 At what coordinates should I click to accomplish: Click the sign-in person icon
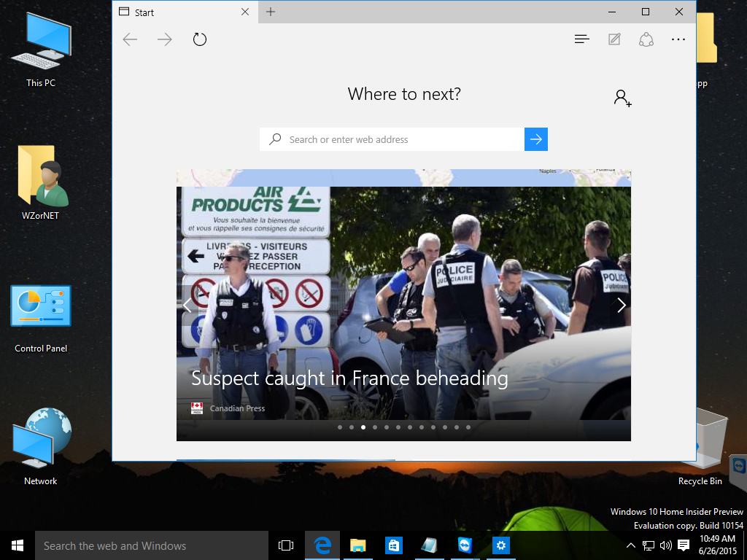pyautogui.click(x=622, y=98)
